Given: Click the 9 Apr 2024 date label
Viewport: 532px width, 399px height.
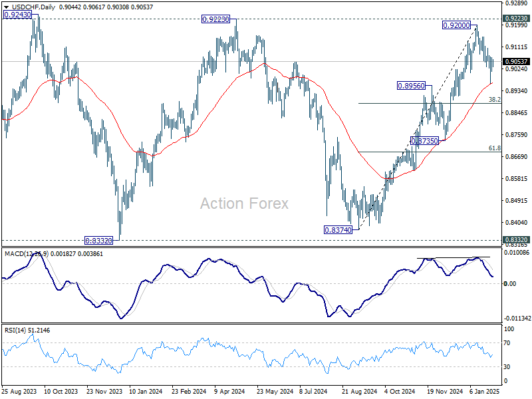Looking at the screenshot, I should pos(229,391).
